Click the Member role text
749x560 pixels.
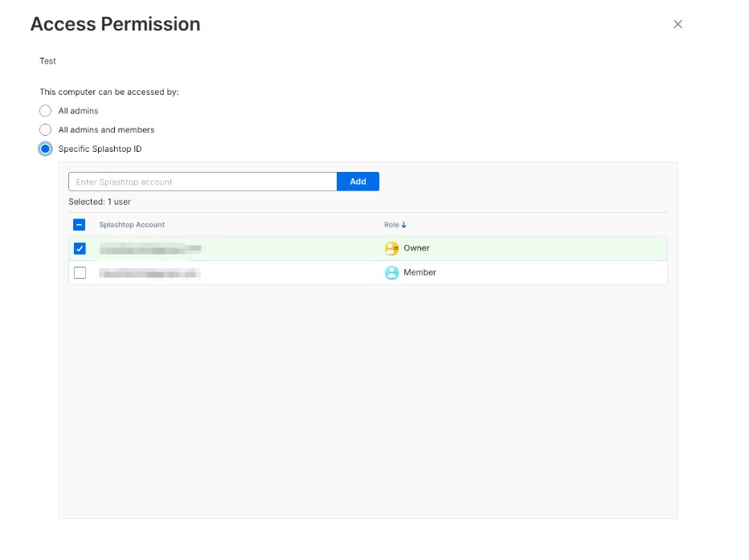click(x=420, y=272)
